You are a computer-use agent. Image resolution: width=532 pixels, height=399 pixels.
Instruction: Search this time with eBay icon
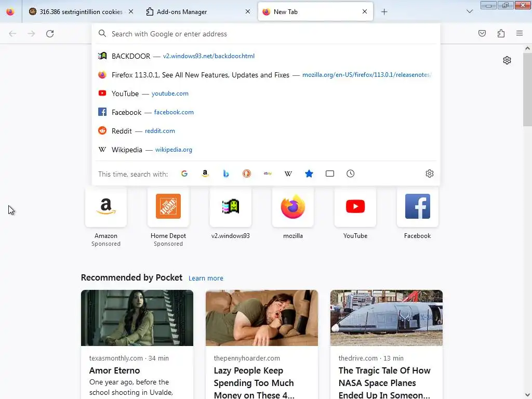coord(268,174)
